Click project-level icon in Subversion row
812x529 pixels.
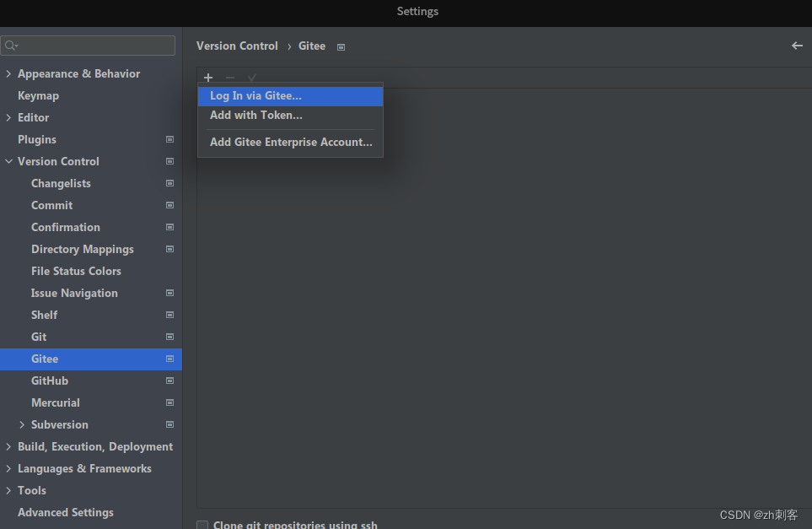pos(169,424)
